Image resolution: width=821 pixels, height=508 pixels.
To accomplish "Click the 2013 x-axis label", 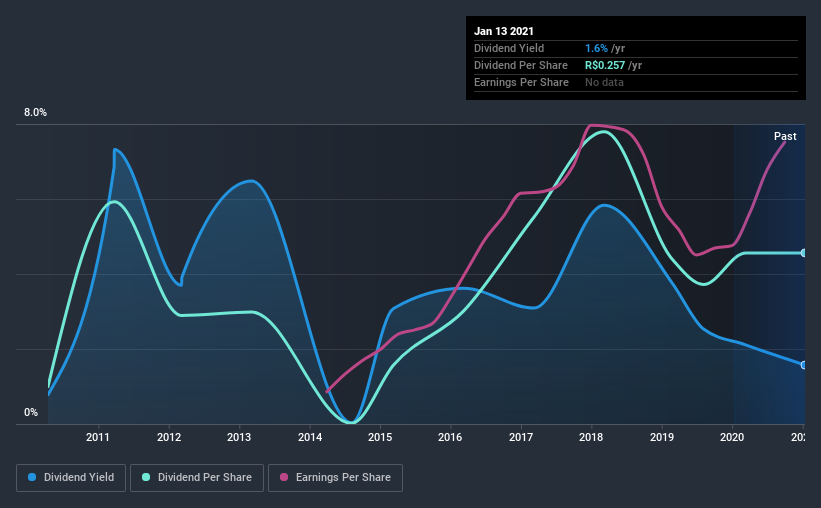I will pyautogui.click(x=239, y=437).
